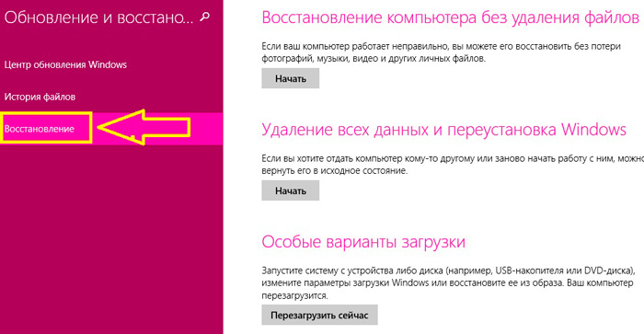The image size is (644, 334).
Task: Open Центр обновления Windows section
Action: coord(65,64)
